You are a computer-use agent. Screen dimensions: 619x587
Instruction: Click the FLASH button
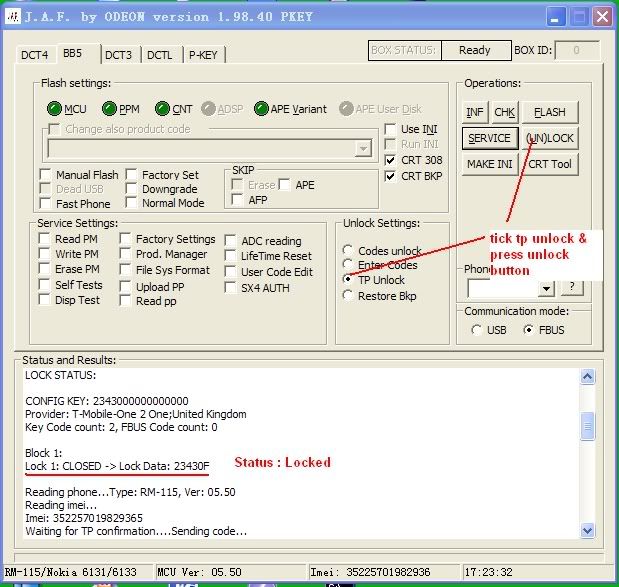(x=550, y=113)
